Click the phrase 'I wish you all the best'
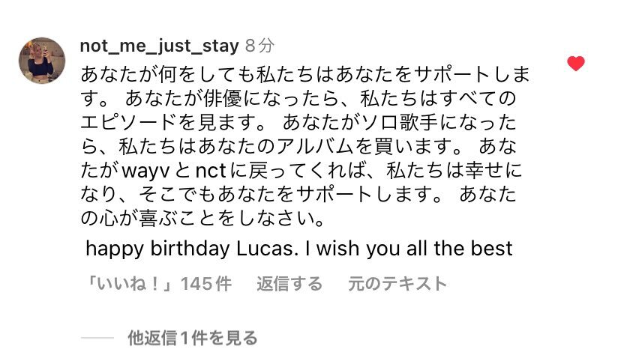621x364 pixels. click(415, 249)
